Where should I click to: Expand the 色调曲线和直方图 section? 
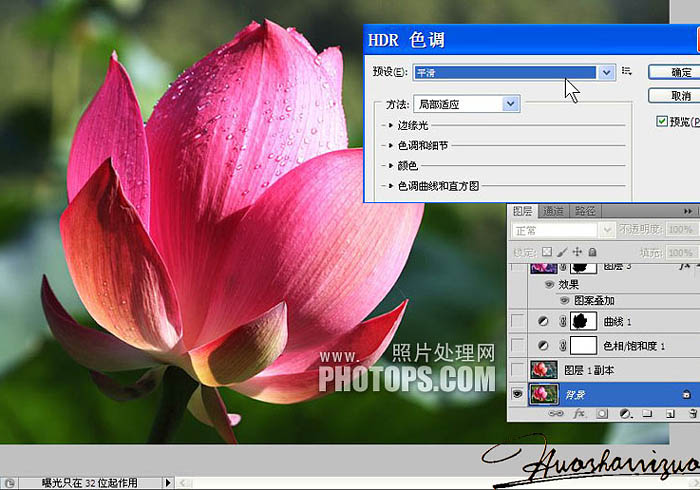(391, 186)
